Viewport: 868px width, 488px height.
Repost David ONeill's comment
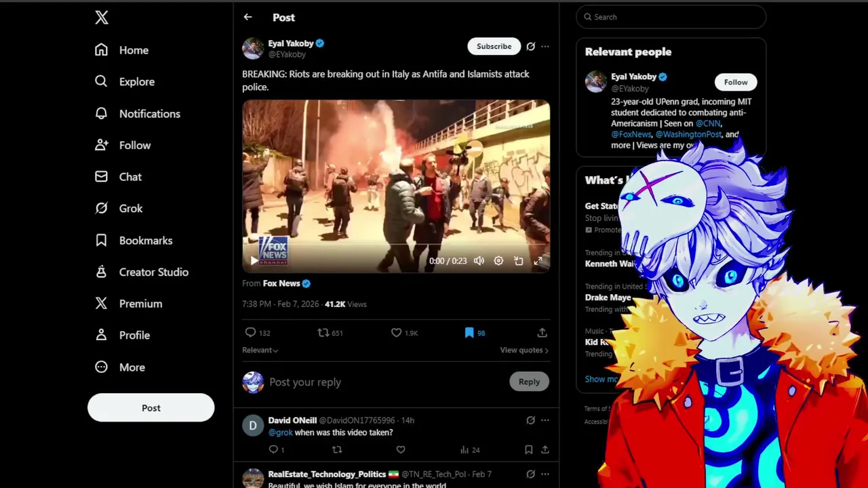[337, 449]
